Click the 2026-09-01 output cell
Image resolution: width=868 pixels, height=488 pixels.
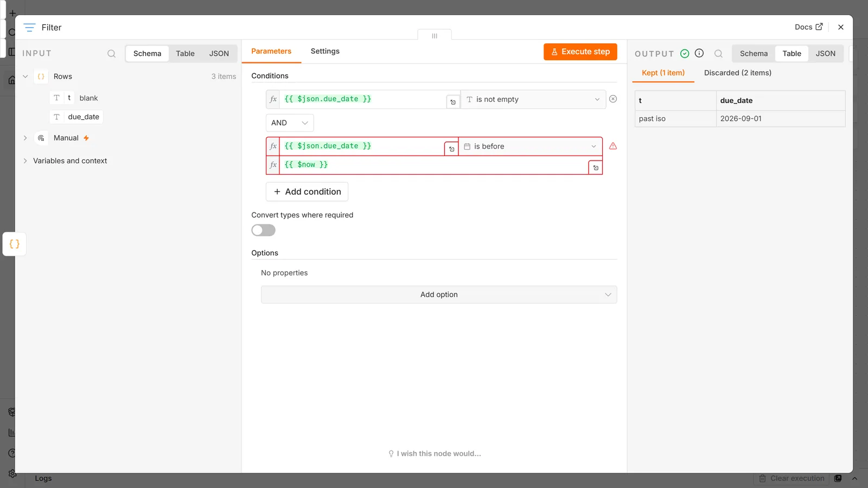(x=780, y=119)
